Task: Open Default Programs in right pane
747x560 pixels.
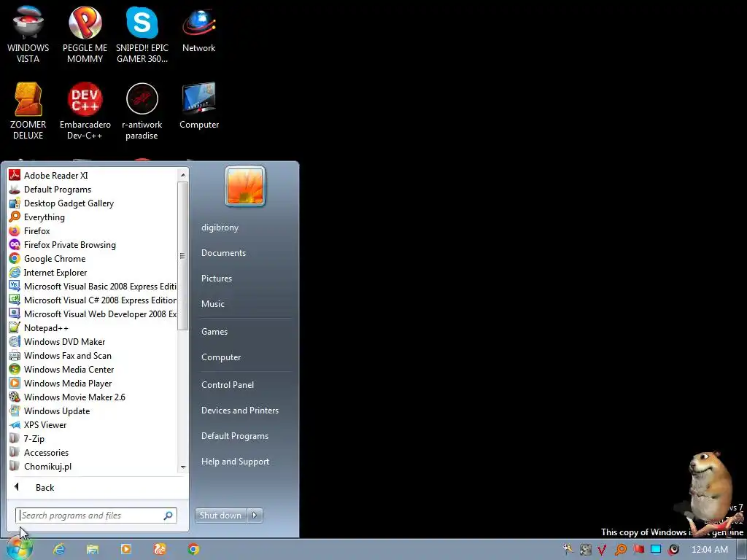Action: click(x=234, y=436)
